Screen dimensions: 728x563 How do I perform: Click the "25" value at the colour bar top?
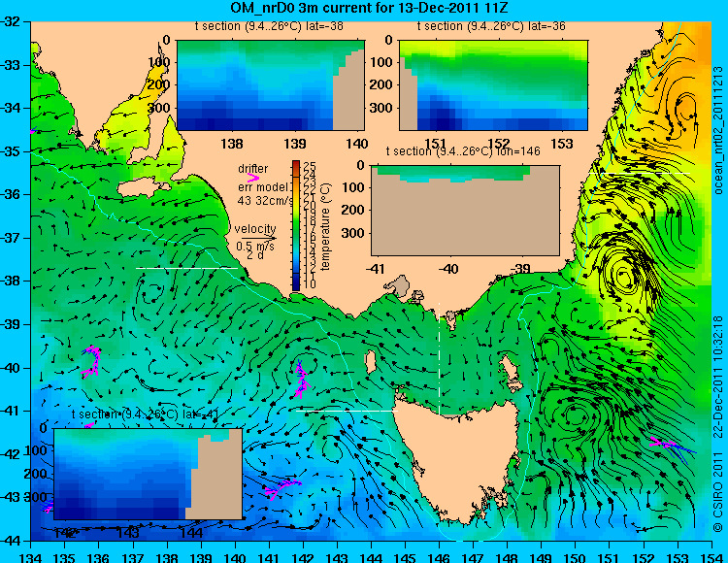[x=310, y=166]
